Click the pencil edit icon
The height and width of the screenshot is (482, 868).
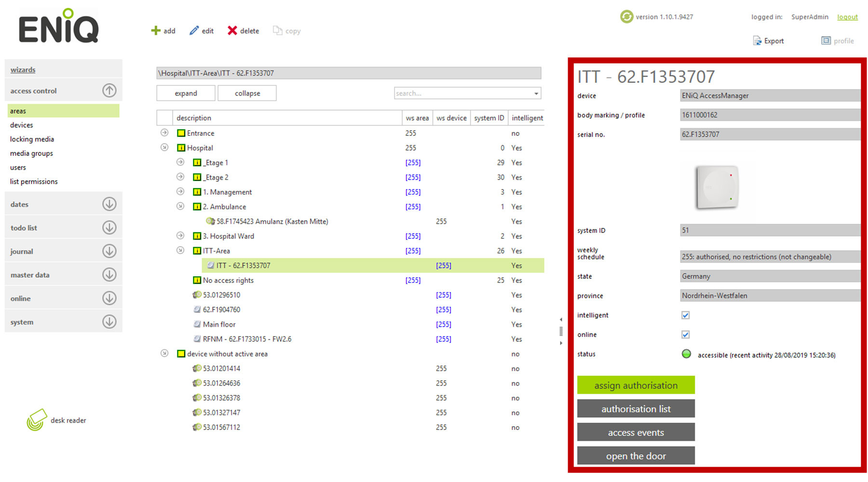[x=194, y=31]
